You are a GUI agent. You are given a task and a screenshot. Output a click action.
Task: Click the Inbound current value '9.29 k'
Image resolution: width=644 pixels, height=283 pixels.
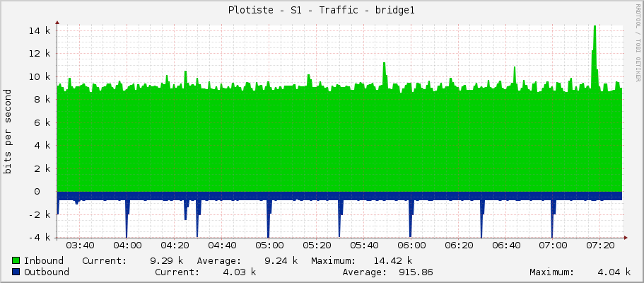point(167,261)
